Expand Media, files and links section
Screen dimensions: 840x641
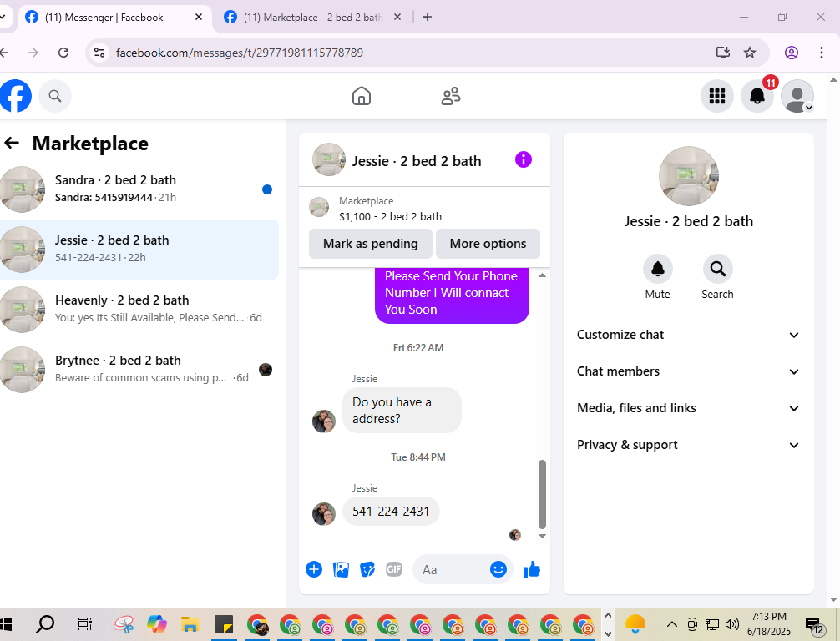point(688,408)
